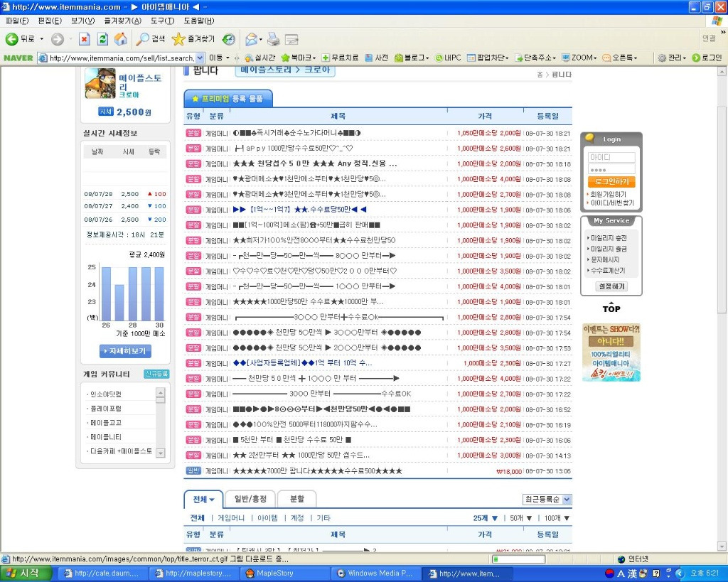Select the 분할 listing tab
Screen dimensions: 728x582
(296, 499)
